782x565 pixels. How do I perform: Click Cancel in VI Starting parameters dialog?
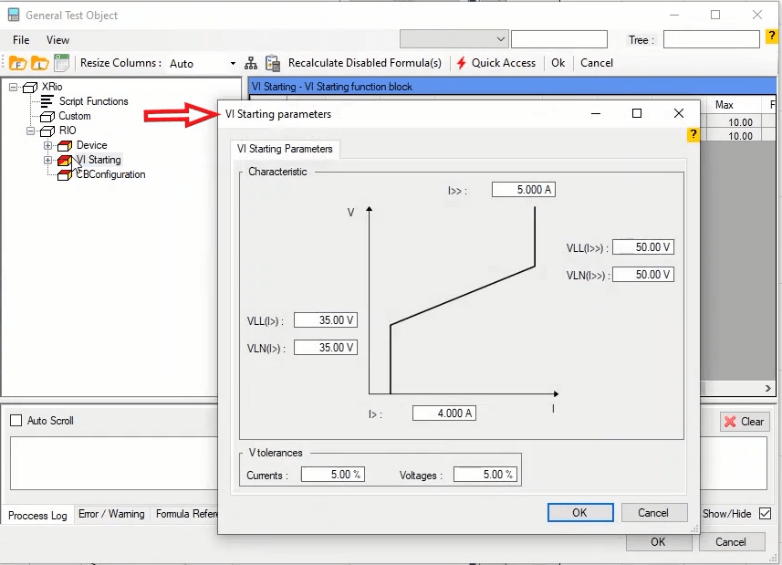653,512
